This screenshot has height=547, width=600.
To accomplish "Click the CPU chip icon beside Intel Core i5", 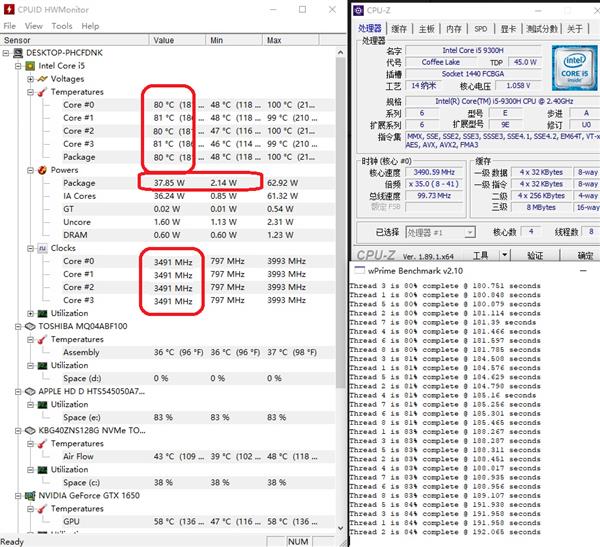I will click(30, 66).
